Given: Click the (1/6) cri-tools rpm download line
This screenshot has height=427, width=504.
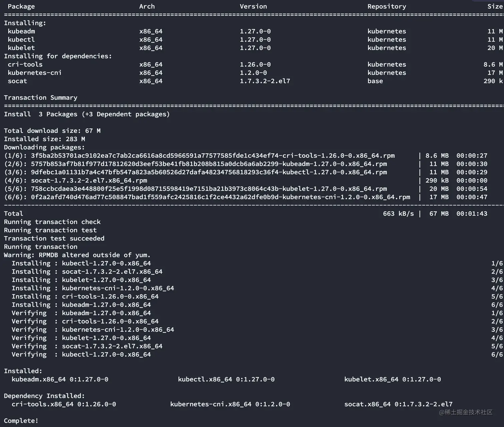Looking at the screenshot, I should pos(246,156).
